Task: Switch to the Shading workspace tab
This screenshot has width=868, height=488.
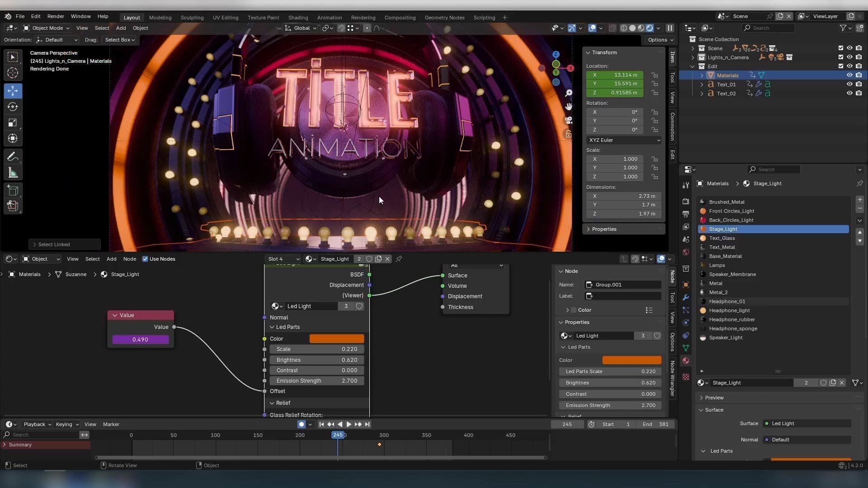Action: [298, 18]
